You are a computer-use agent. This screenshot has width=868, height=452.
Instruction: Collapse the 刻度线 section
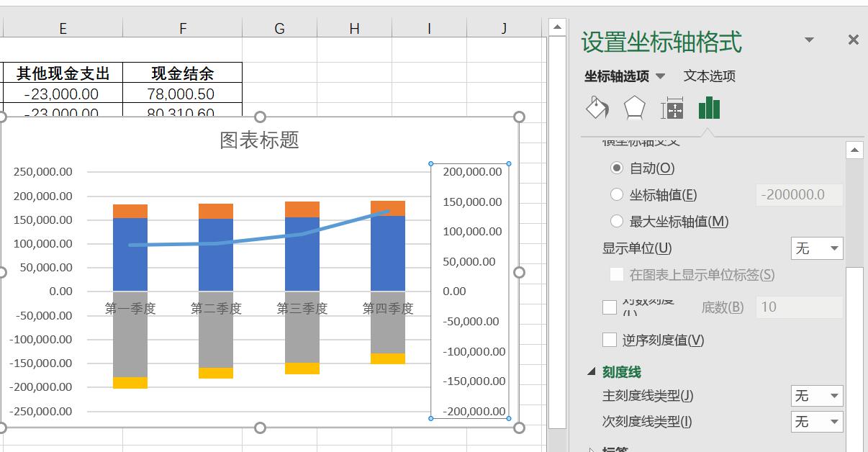[x=592, y=372]
